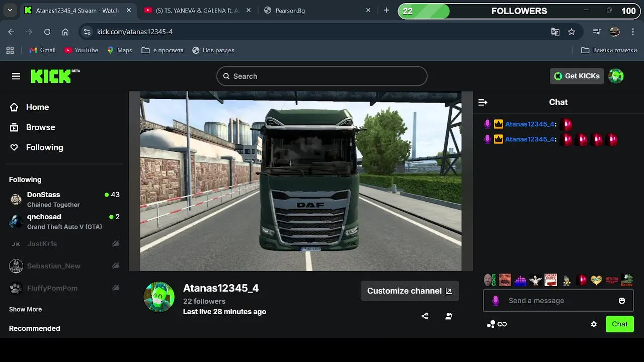The height and width of the screenshot is (362, 644).
Task: Open the 'Нов раздел' bookmark
Action: (213, 50)
